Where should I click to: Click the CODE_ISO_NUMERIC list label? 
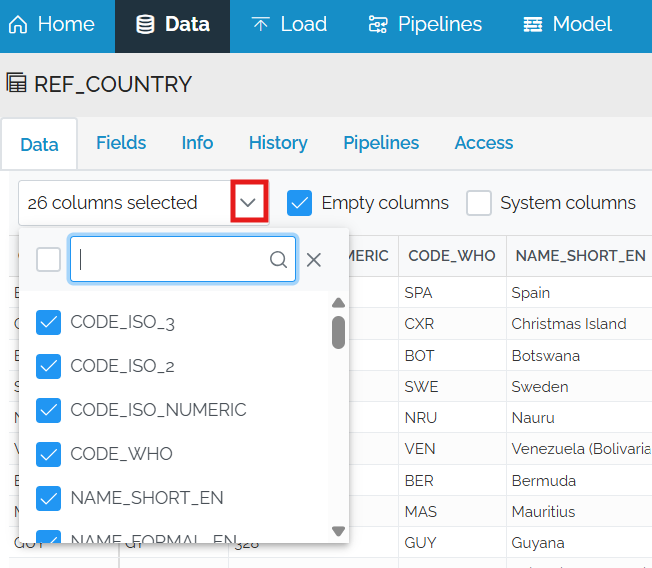click(x=158, y=410)
